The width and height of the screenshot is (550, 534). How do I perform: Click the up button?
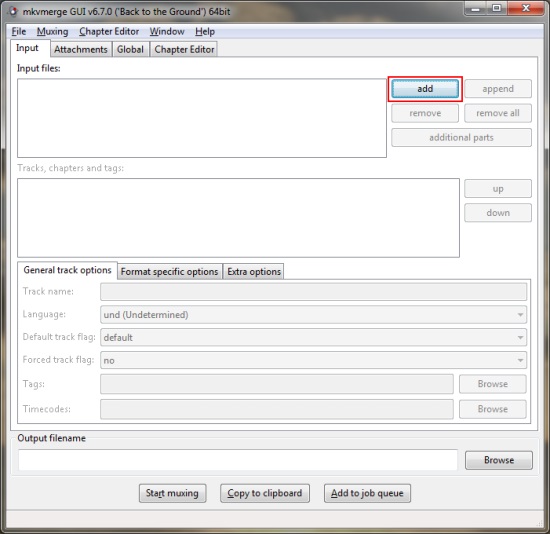(498, 189)
